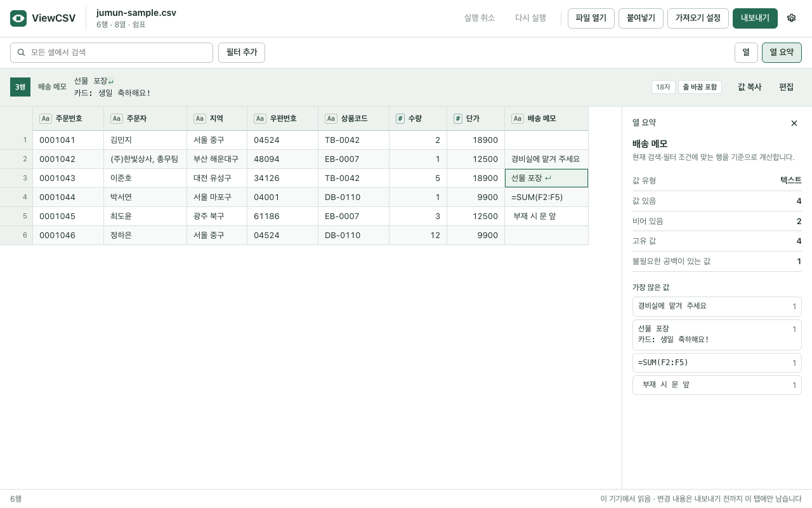The width and height of the screenshot is (812, 508).
Task: Select row number 6 header
Action: tap(16, 236)
